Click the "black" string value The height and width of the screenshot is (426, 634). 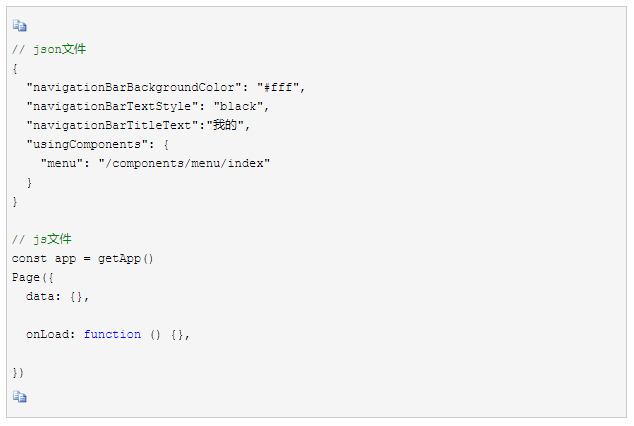click(x=239, y=106)
